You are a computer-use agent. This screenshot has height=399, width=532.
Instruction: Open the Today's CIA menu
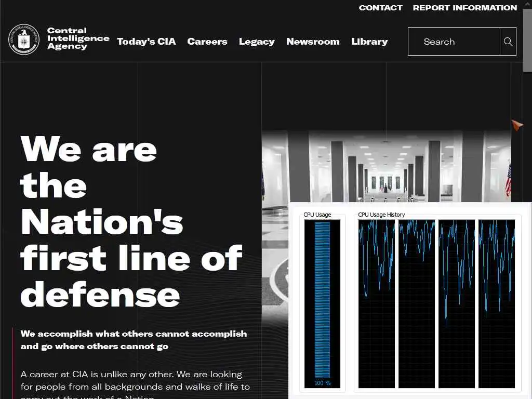[146, 42]
